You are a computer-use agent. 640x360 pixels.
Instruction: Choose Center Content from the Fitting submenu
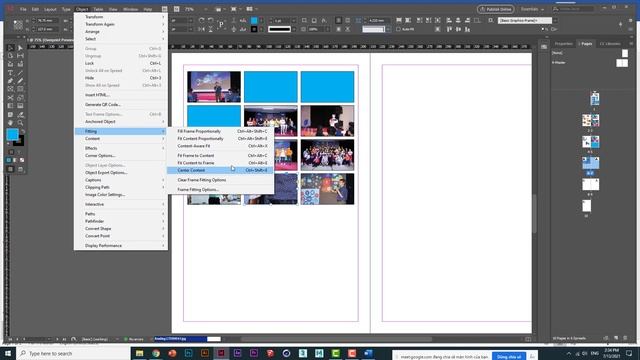[220, 170]
